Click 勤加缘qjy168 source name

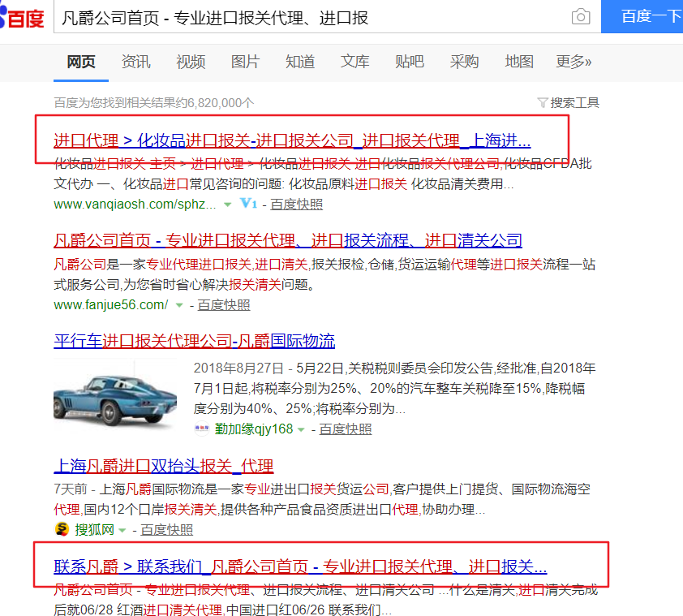click(x=254, y=429)
